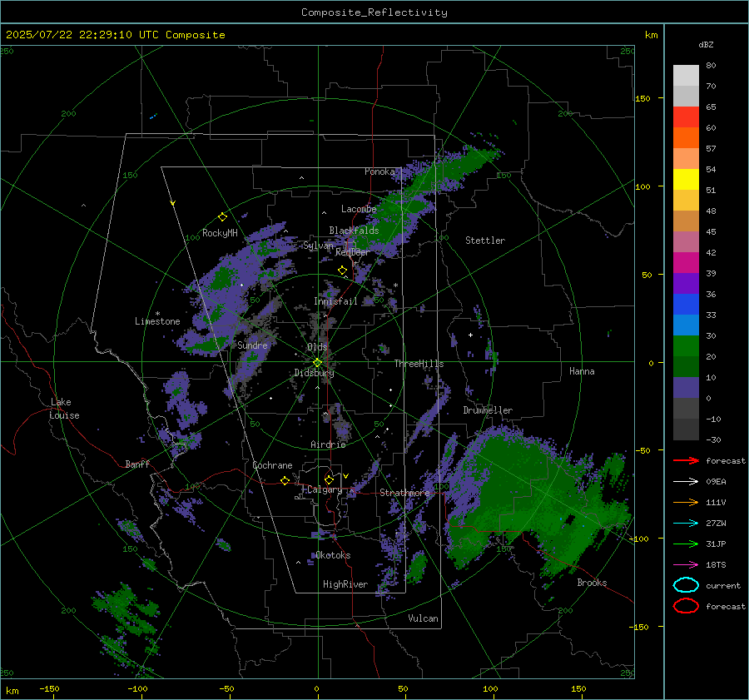Viewport: 749px width, 700px height.
Task: Click the cyan 27ZW arrow icon
Action: tap(686, 524)
